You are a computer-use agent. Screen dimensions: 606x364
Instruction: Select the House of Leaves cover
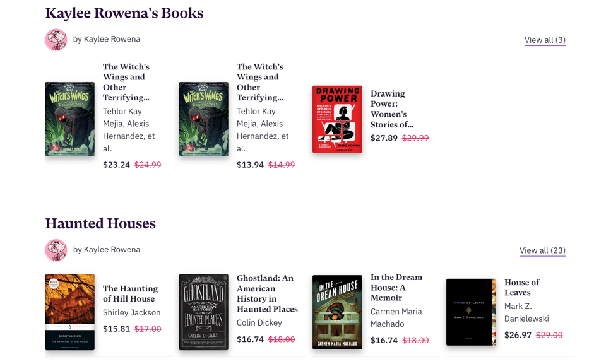471,312
